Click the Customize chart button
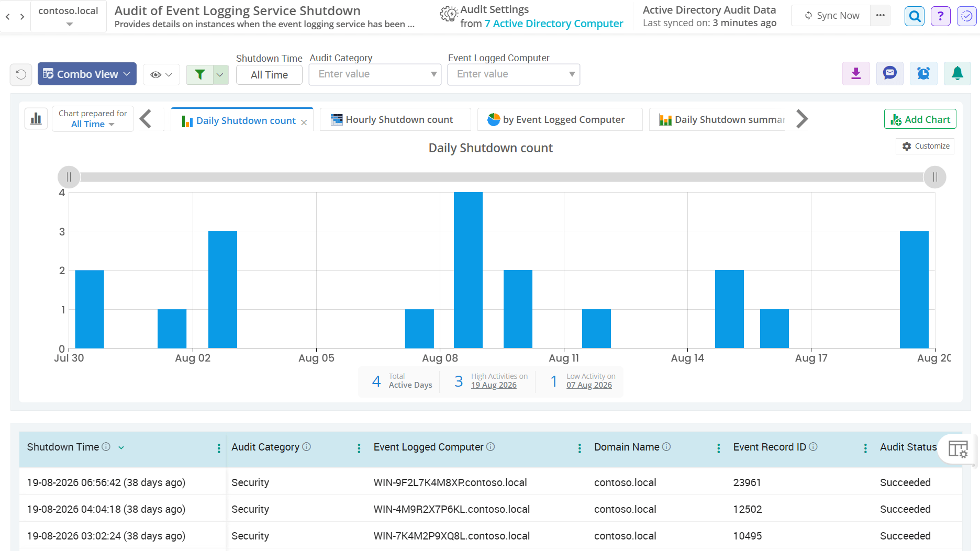 click(925, 146)
